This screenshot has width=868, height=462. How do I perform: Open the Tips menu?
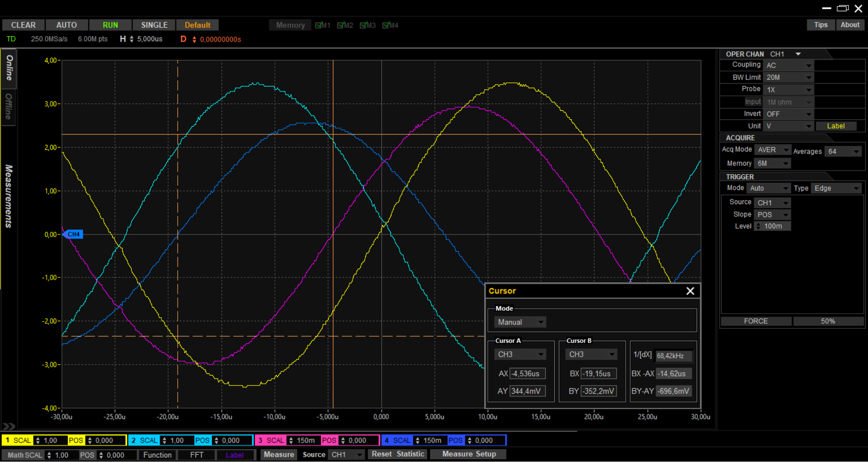(821, 25)
